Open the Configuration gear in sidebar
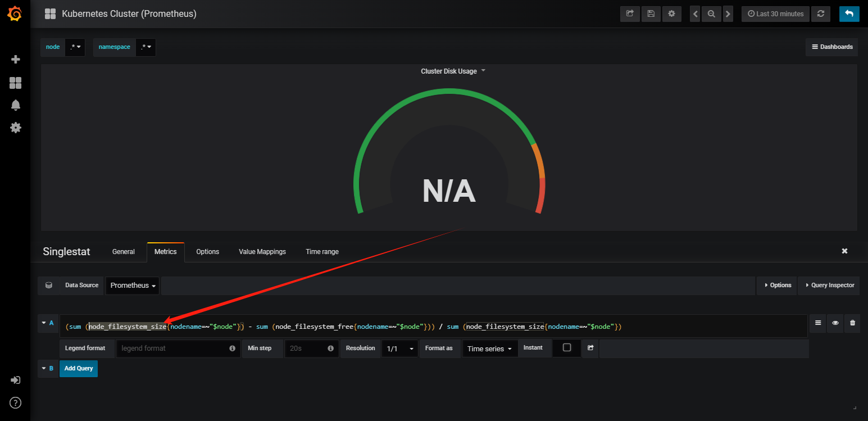The height and width of the screenshot is (421, 868). click(x=16, y=128)
